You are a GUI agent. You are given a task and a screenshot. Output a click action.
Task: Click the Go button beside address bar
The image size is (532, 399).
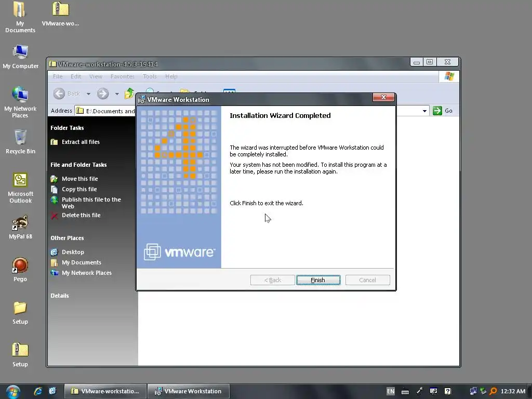(x=443, y=111)
